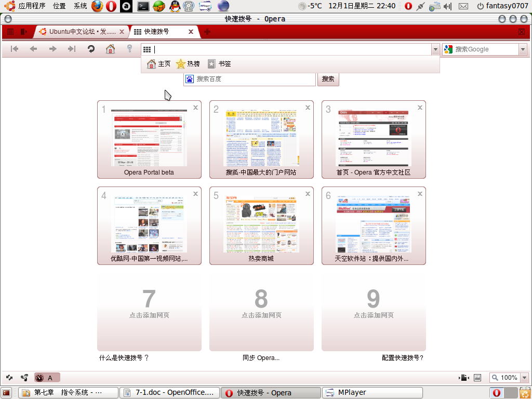Close the 快速拨号 tab

point(191,32)
